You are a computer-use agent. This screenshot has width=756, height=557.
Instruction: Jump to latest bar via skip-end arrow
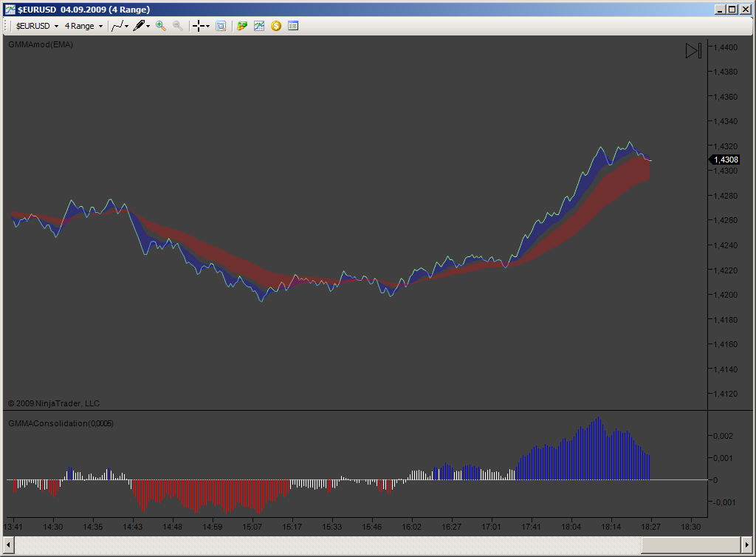(x=693, y=51)
